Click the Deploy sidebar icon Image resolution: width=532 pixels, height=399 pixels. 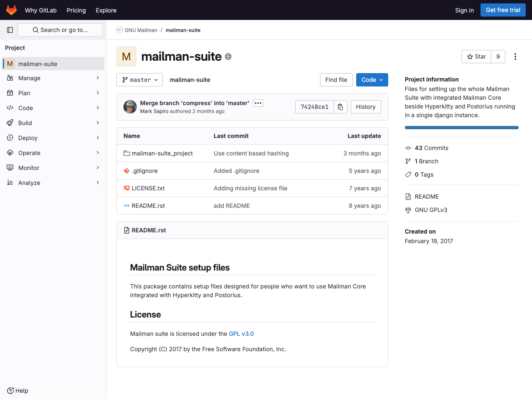(x=10, y=138)
